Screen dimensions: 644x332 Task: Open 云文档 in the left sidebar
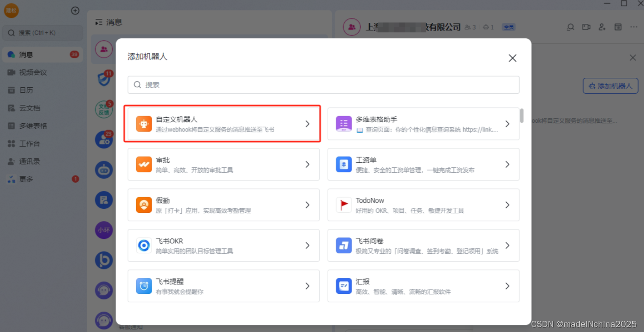pos(43,108)
